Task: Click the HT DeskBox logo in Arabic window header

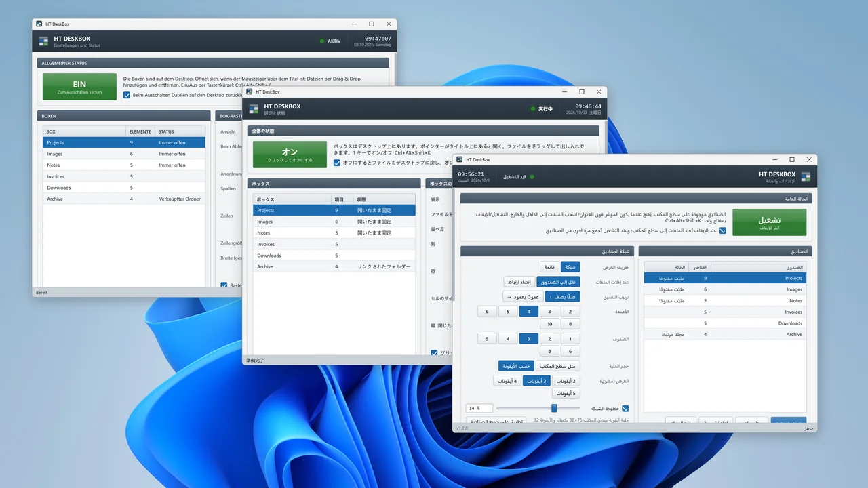Action: point(806,177)
